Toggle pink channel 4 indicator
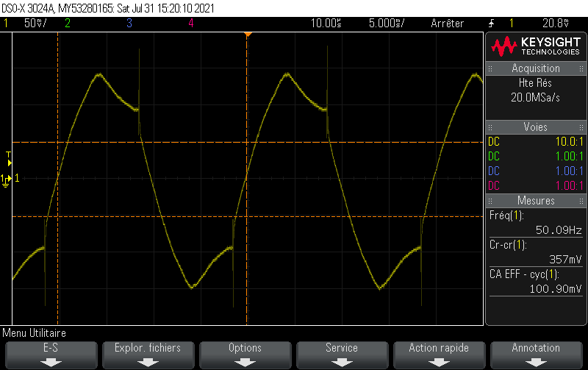Viewport: 588px width, 370px height. coord(190,23)
